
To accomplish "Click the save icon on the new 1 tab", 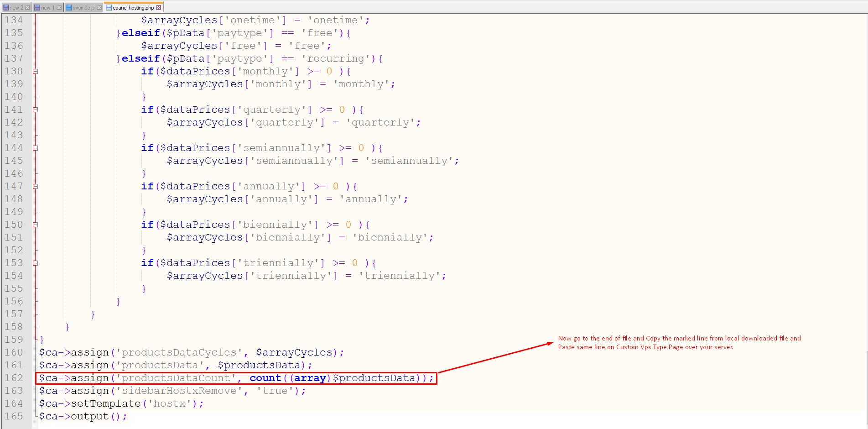I will (37, 8).
